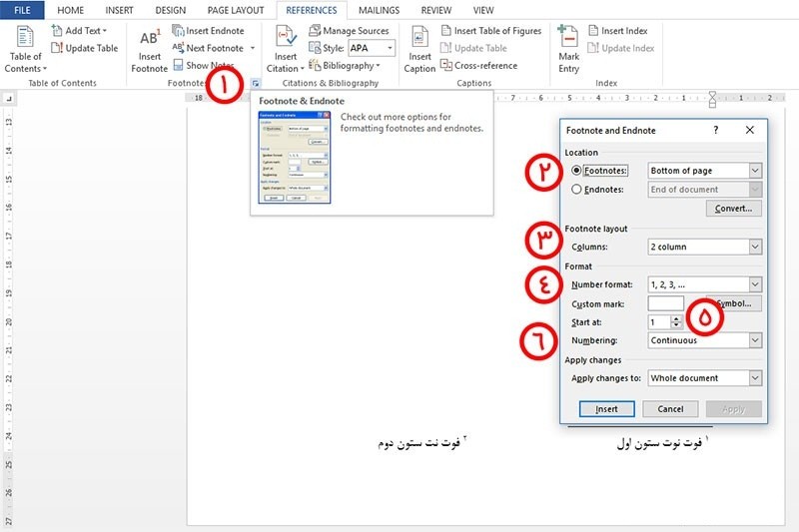Click Insert Endnote in the ribbon

(214, 31)
